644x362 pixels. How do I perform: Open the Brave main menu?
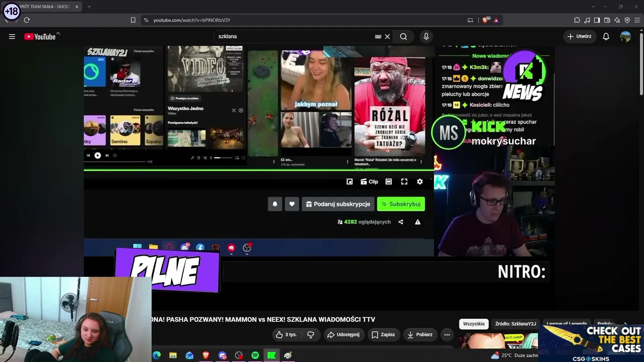(637, 20)
